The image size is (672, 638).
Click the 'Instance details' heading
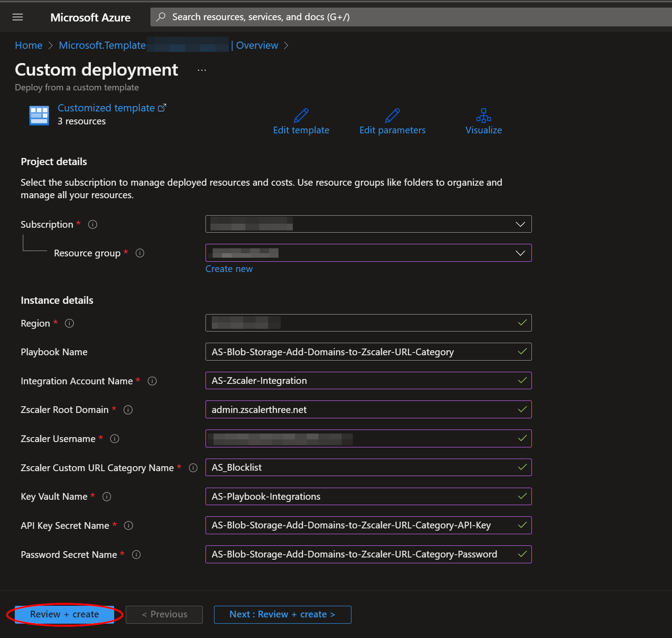(x=57, y=300)
